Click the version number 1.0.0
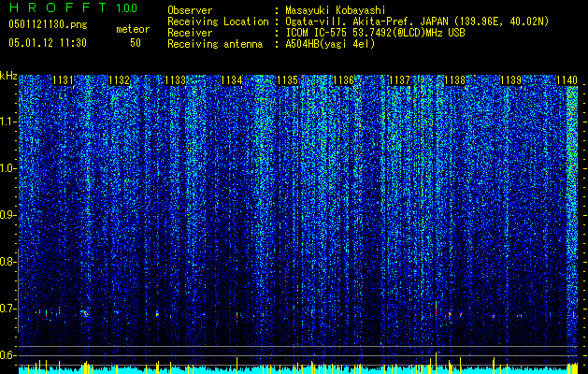 pyautogui.click(x=126, y=8)
